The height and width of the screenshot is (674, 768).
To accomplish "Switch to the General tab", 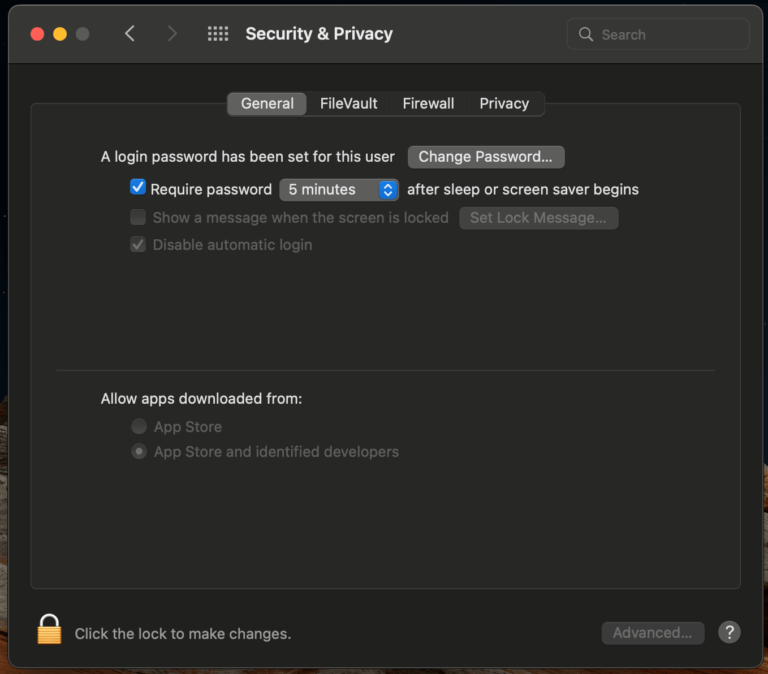I will point(267,104).
